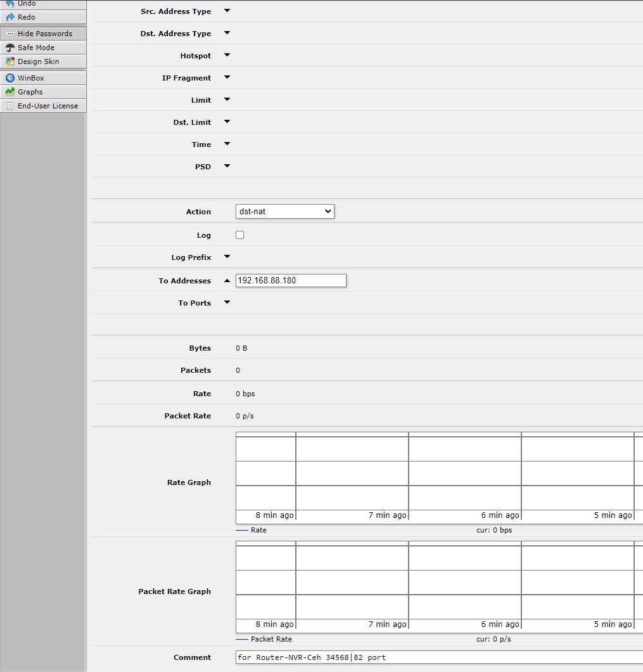This screenshot has width=643, height=672.
Task: Click the Safe Mode umbrella icon
Action: coord(10,48)
